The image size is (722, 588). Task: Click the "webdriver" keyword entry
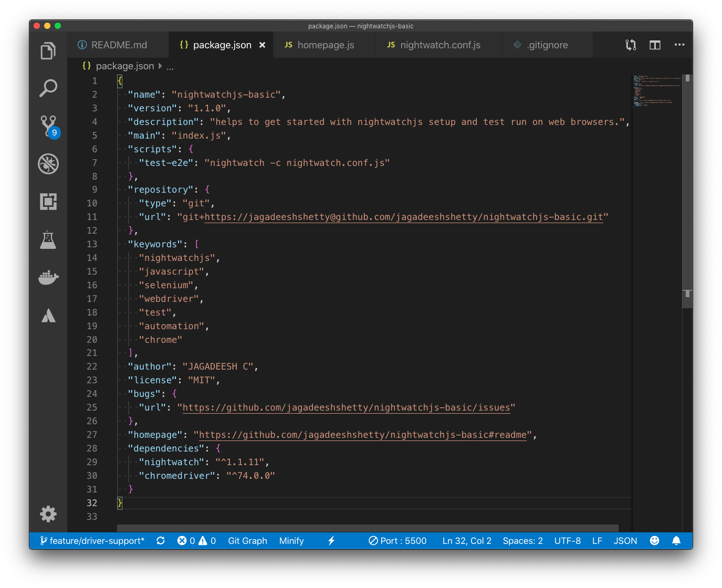point(169,299)
